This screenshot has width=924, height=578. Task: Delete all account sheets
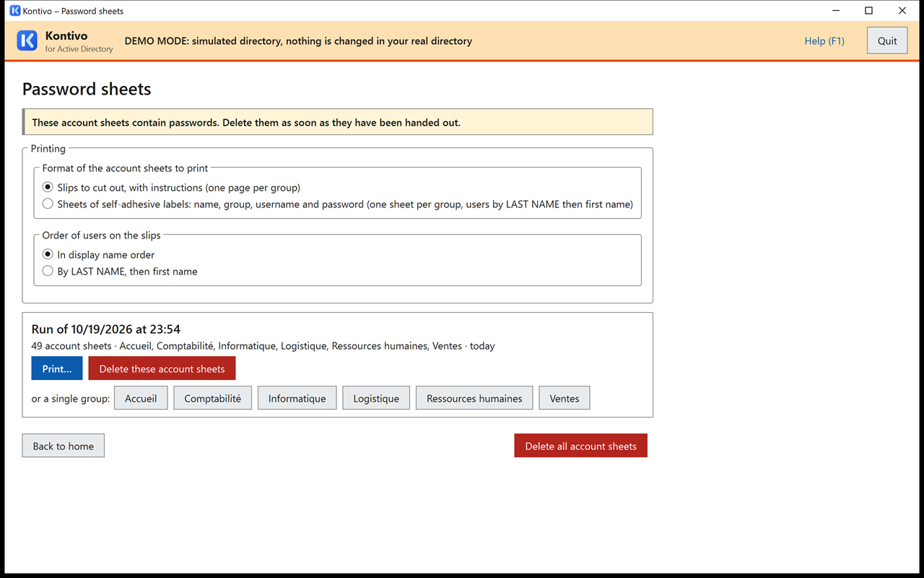point(580,446)
